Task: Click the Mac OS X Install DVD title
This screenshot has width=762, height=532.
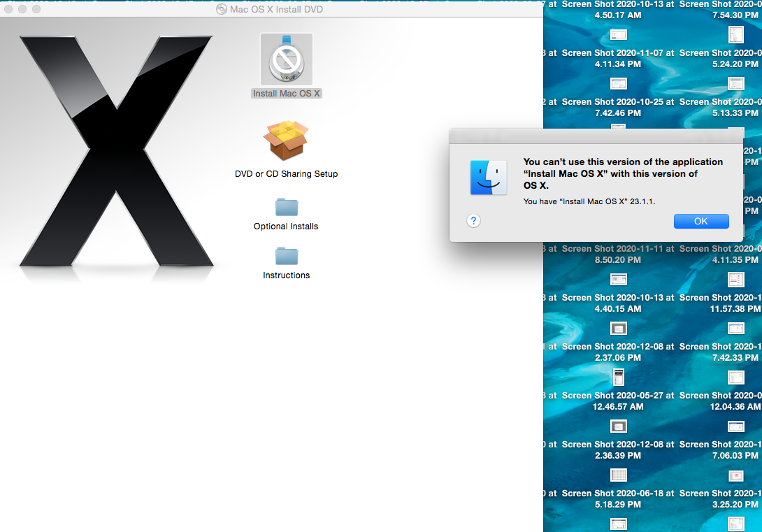Action: [276, 9]
